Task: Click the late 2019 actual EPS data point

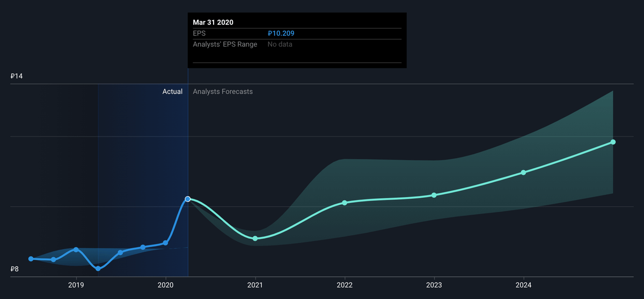Action: point(143,247)
